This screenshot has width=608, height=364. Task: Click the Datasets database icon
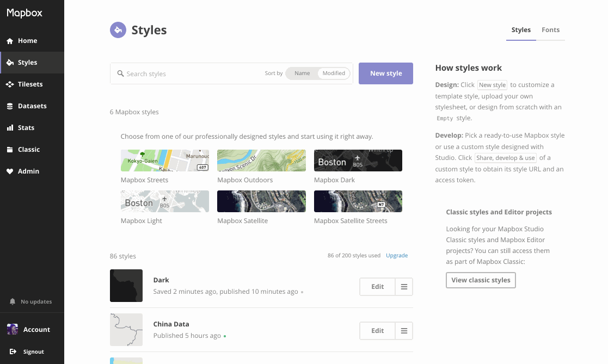coord(10,106)
